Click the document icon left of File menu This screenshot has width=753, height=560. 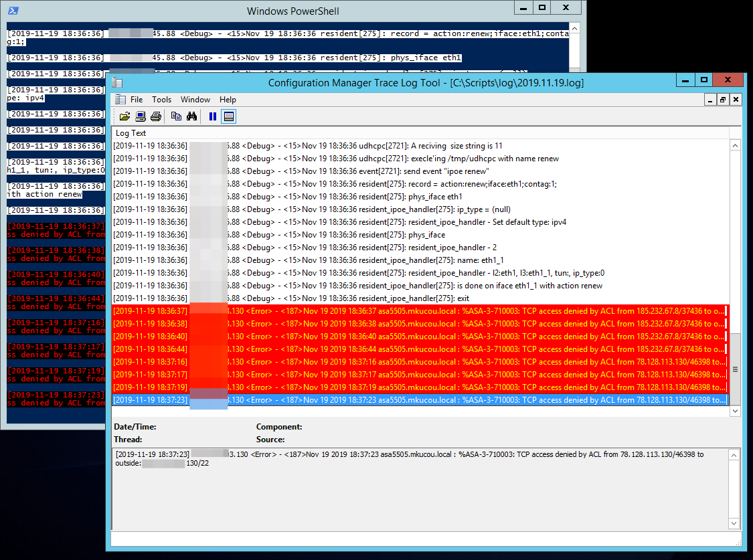pos(120,100)
